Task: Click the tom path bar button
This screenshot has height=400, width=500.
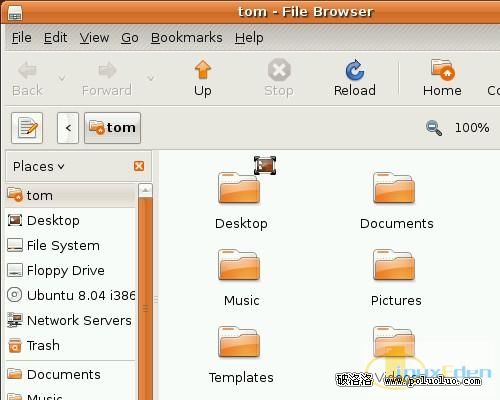Action: (x=112, y=128)
